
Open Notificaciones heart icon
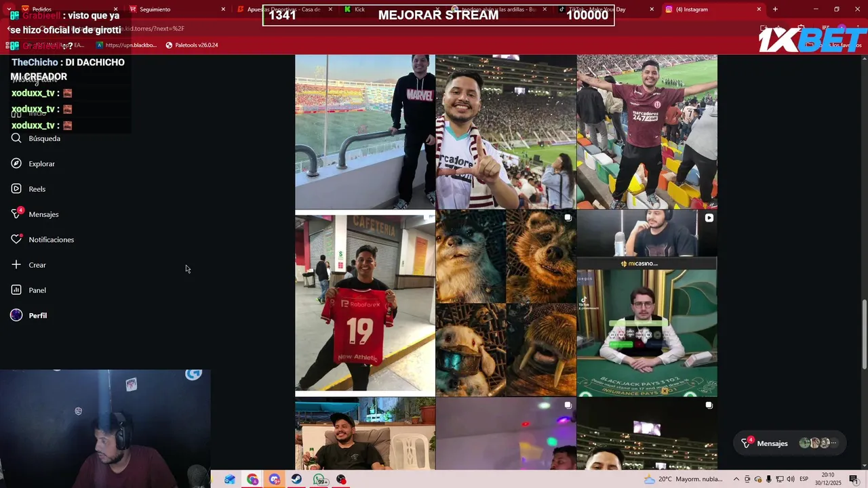[16, 239]
